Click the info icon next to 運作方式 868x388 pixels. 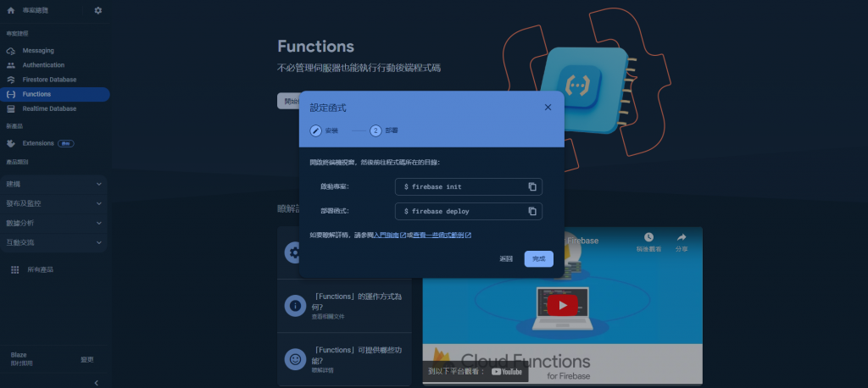pyautogui.click(x=295, y=306)
